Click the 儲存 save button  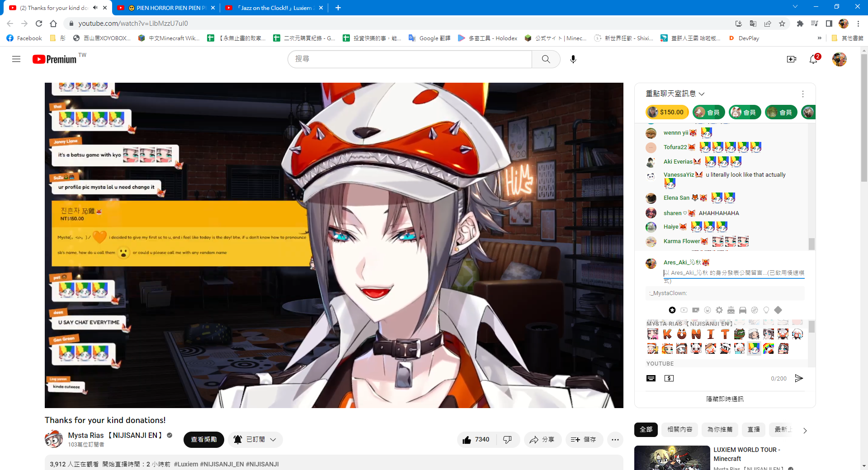click(584, 440)
